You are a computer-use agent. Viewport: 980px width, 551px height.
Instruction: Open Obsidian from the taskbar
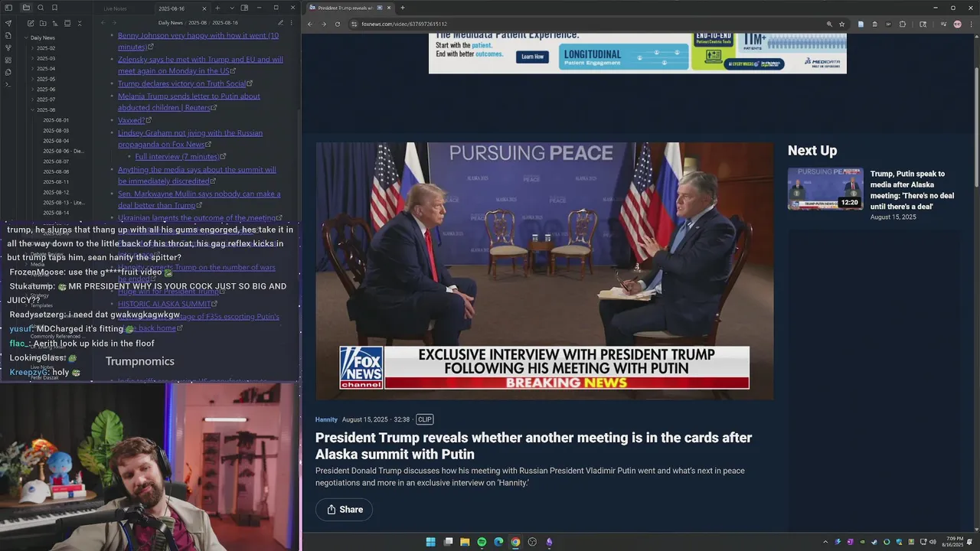coord(549,542)
